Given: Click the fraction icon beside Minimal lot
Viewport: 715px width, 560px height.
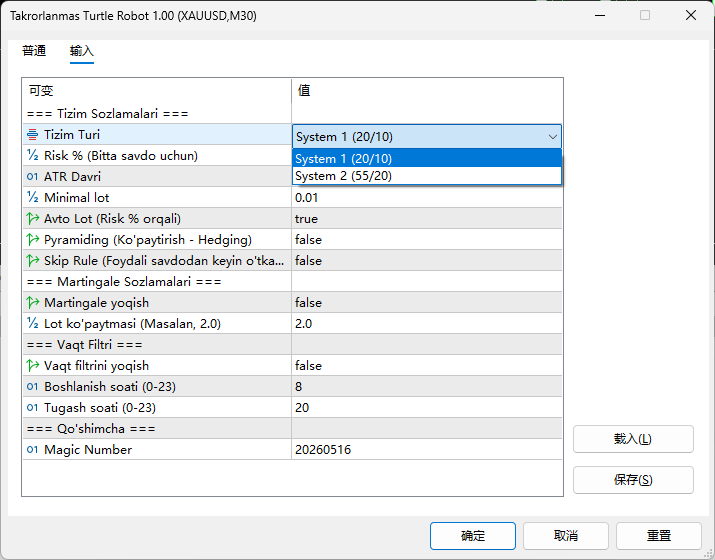Looking at the screenshot, I should coord(32,197).
